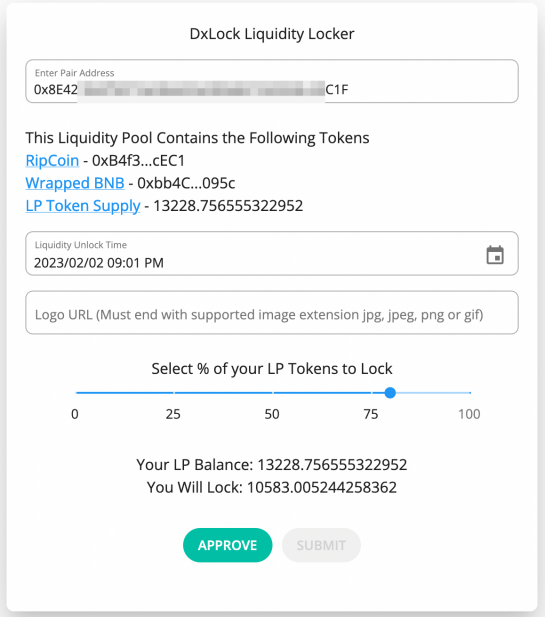Click the Liquidity Unlock Time date value

click(99, 263)
